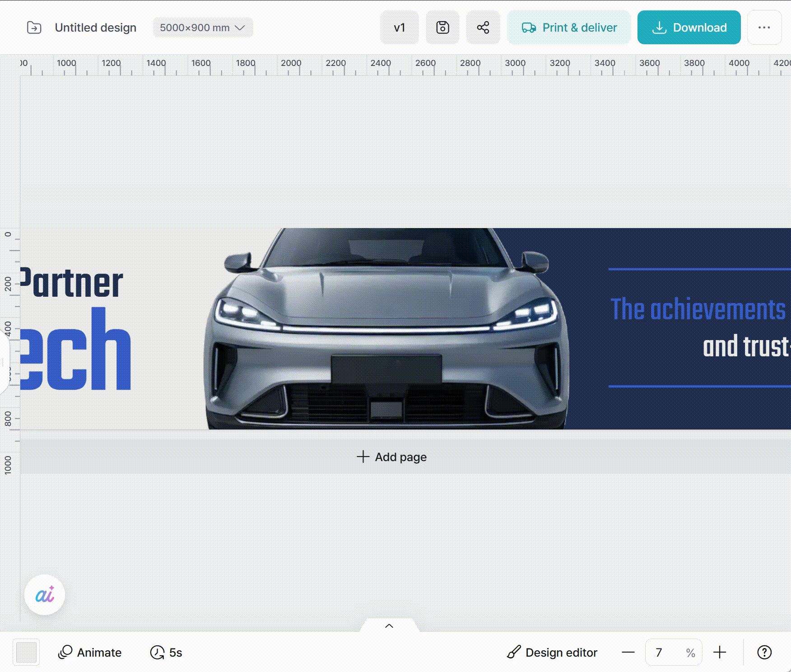This screenshot has height=672, width=791.
Task: Open Print & deliver options
Action: coord(568,28)
